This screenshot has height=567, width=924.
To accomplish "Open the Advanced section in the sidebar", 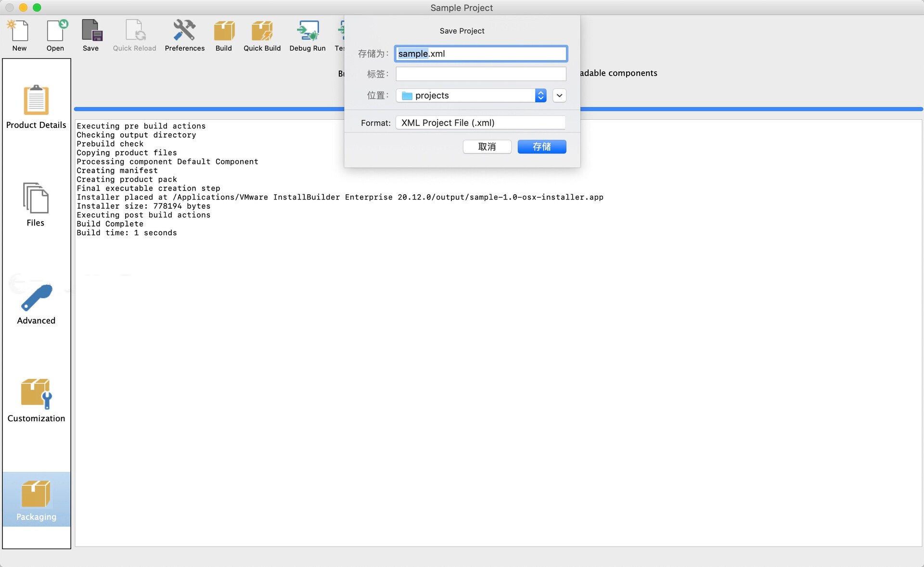I will (x=36, y=304).
